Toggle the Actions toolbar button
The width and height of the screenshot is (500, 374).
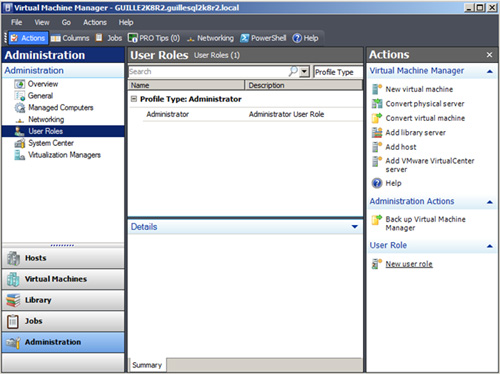(28, 38)
